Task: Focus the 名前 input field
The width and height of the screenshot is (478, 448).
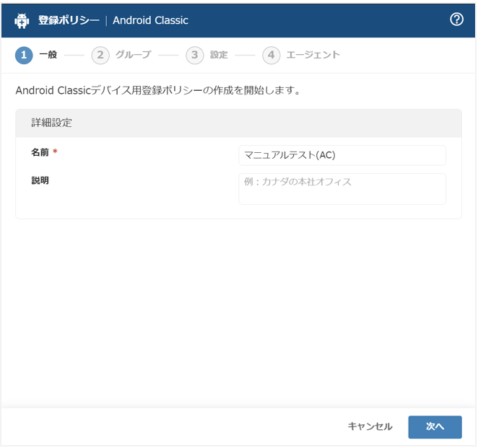Action: coord(342,155)
